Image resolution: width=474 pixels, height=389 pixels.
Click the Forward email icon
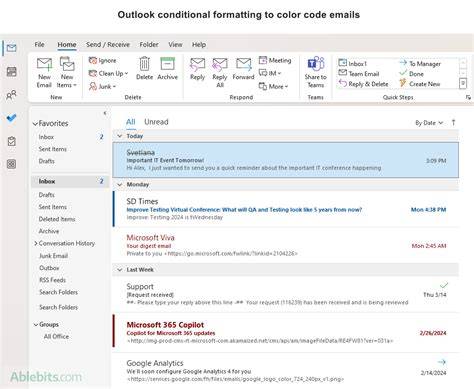[x=243, y=64]
